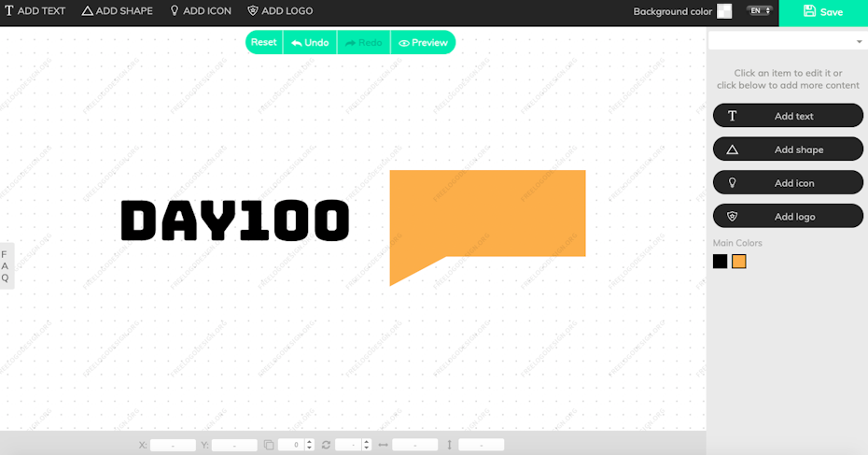Image resolution: width=868 pixels, height=455 pixels.
Task: Click the sidebar Add logo button
Action: [x=788, y=217]
